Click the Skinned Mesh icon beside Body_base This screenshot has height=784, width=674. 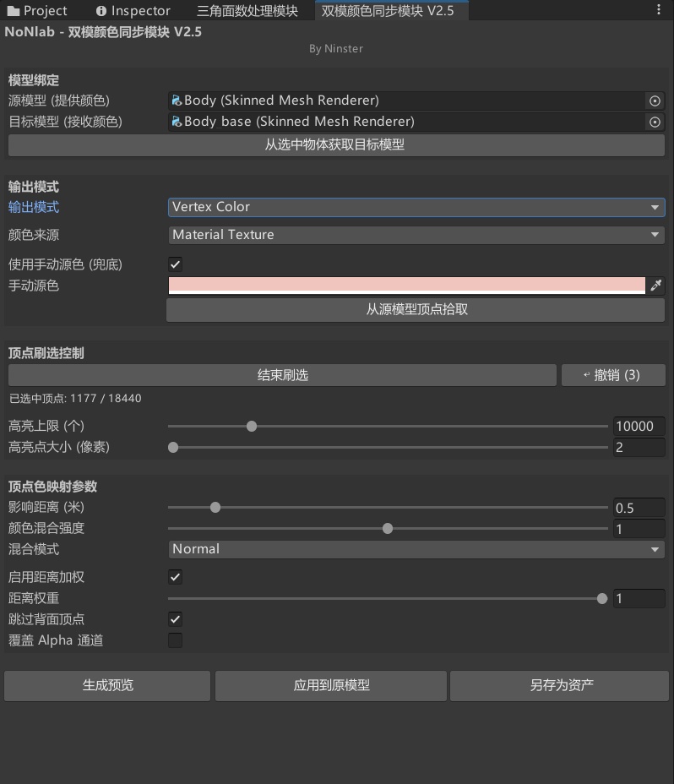point(177,122)
